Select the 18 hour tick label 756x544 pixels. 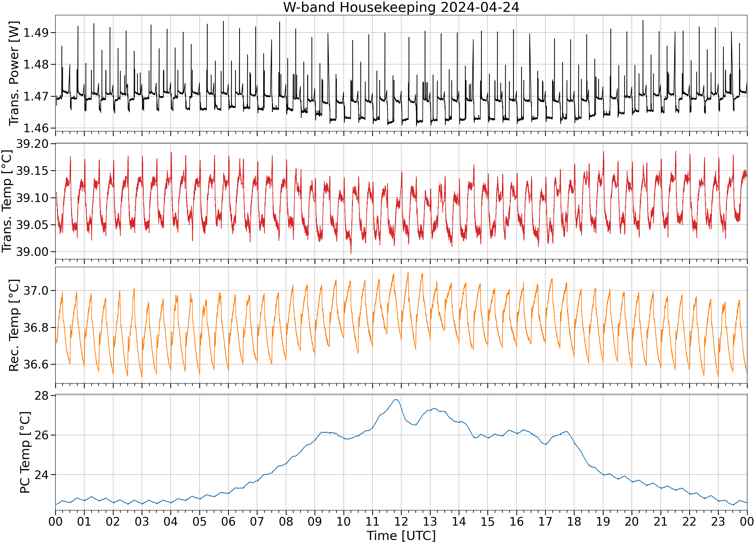click(x=574, y=521)
